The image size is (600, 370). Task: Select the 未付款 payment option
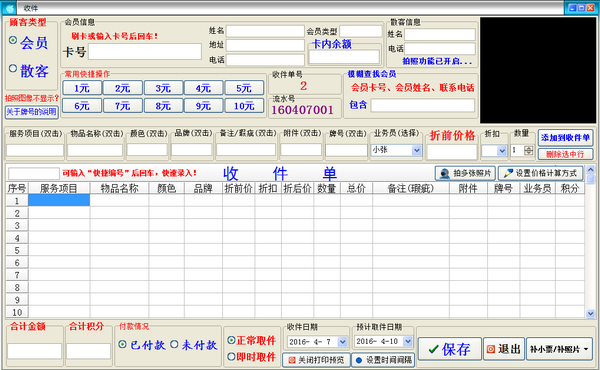174,344
